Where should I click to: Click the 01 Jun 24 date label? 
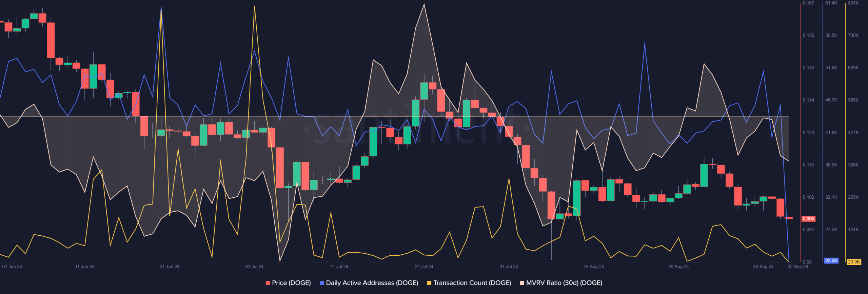(12, 267)
